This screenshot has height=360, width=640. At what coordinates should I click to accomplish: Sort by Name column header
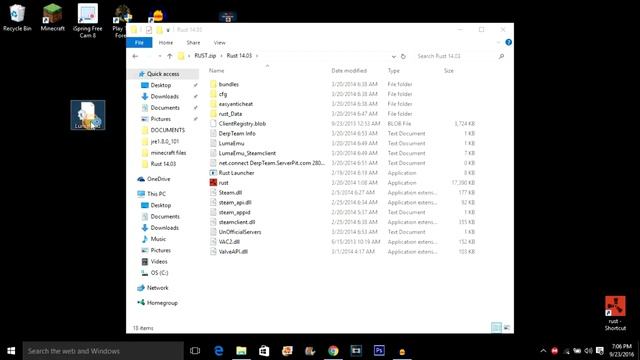[217, 71]
